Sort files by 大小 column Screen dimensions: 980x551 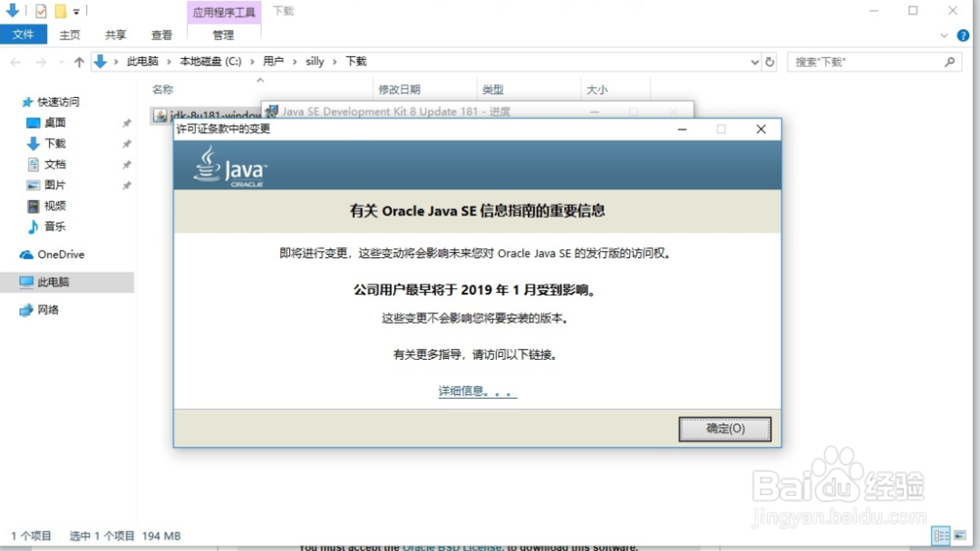[597, 89]
